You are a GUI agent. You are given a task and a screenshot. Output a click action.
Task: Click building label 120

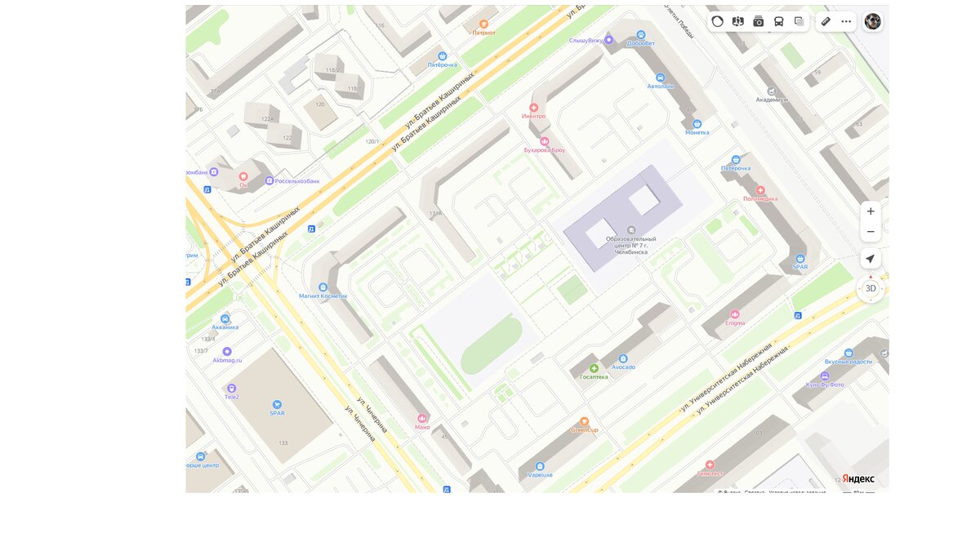(320, 104)
